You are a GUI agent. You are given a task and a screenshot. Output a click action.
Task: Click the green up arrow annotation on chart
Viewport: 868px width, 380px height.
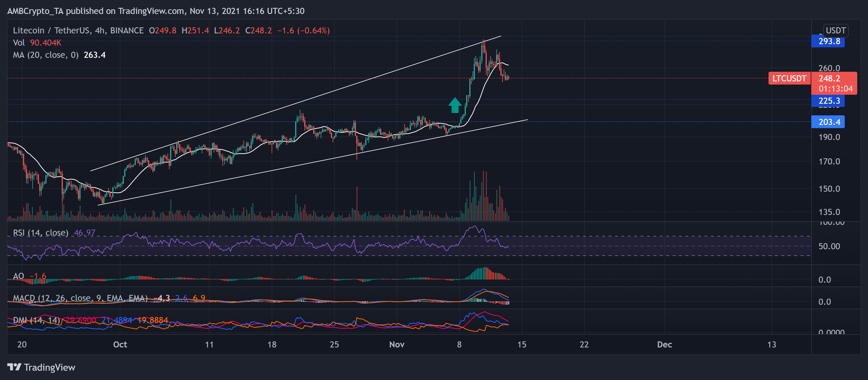[x=455, y=105]
